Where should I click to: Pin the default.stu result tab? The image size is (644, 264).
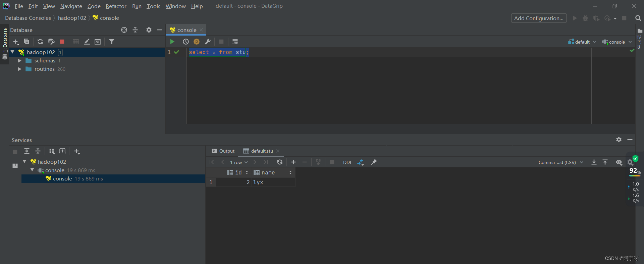(374, 162)
